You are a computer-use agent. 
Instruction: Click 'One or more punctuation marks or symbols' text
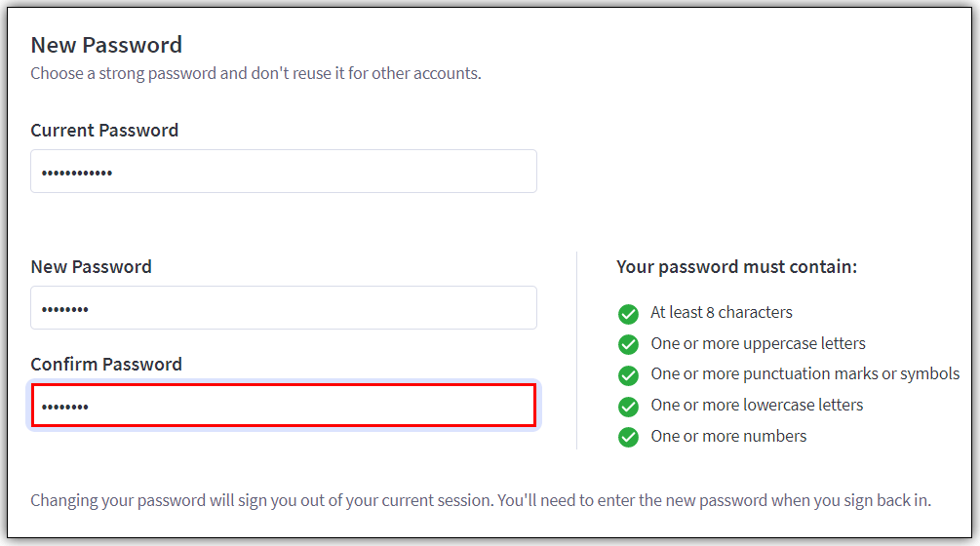(x=804, y=374)
